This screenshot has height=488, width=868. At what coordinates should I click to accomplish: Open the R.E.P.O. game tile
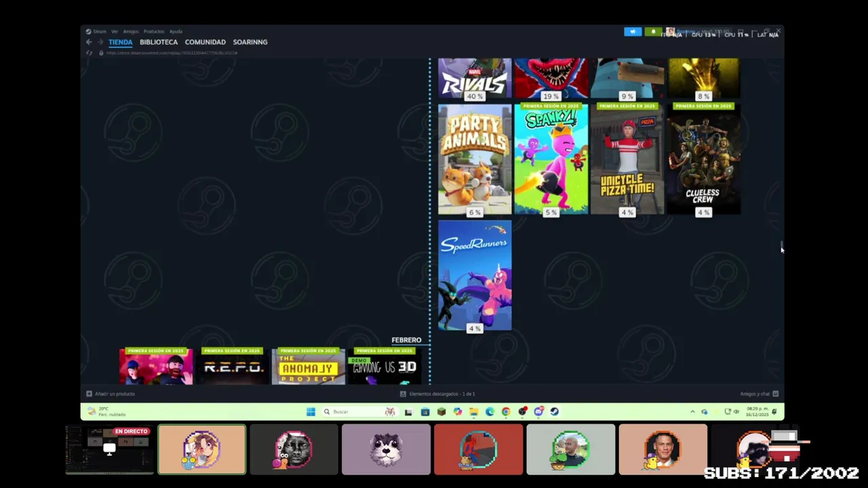point(232,366)
